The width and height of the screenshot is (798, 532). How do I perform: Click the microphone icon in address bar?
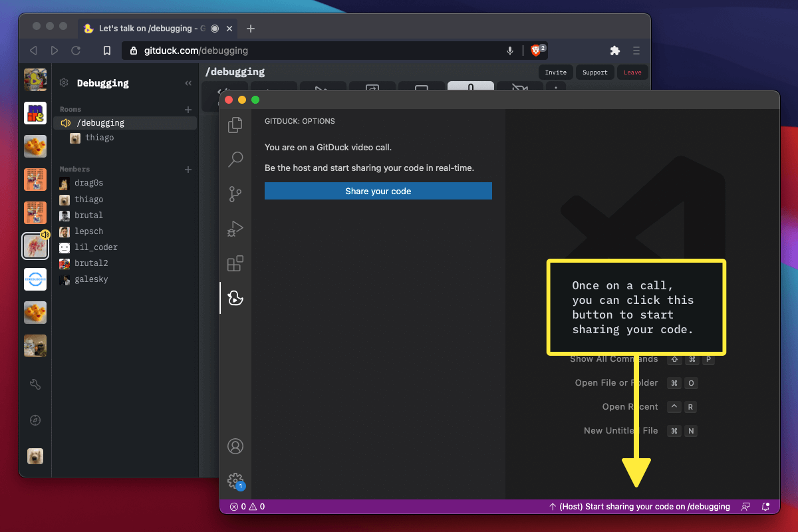click(510, 51)
